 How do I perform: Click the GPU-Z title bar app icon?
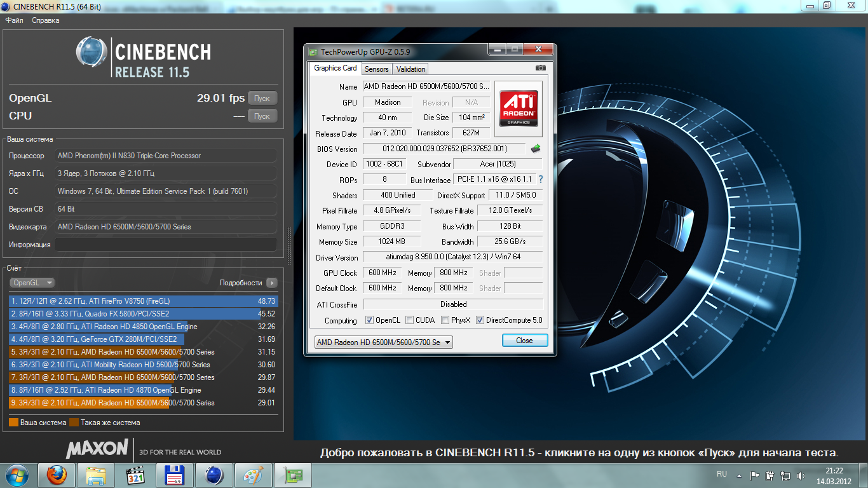click(313, 51)
